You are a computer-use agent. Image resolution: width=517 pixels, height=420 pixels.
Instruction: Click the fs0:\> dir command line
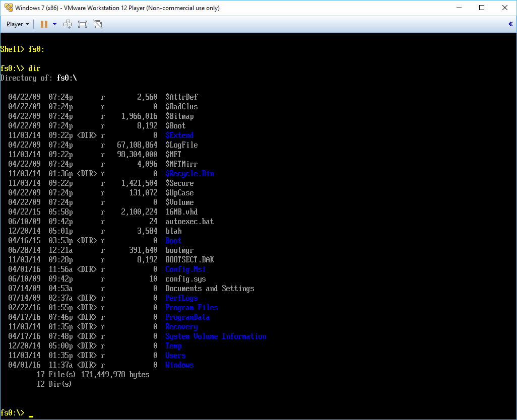click(20, 68)
